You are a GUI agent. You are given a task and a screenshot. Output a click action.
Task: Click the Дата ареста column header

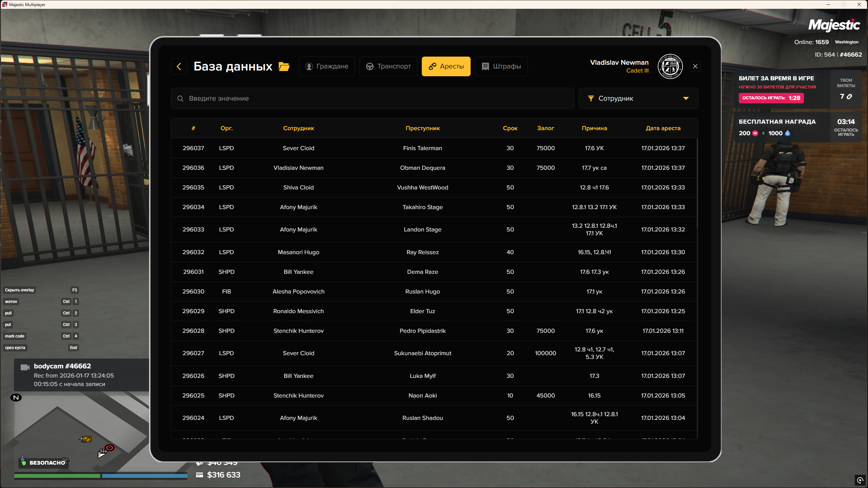coord(663,128)
